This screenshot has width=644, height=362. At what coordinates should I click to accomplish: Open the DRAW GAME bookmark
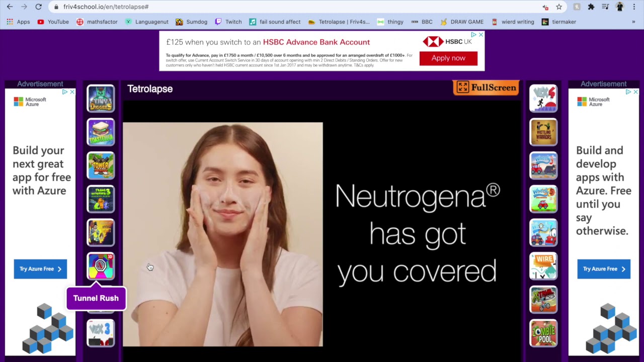tap(462, 22)
